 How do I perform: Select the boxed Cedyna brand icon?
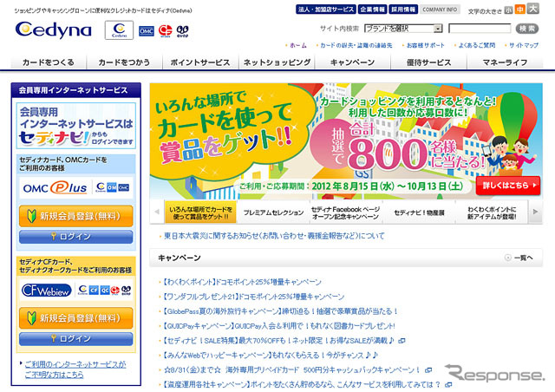119,30
